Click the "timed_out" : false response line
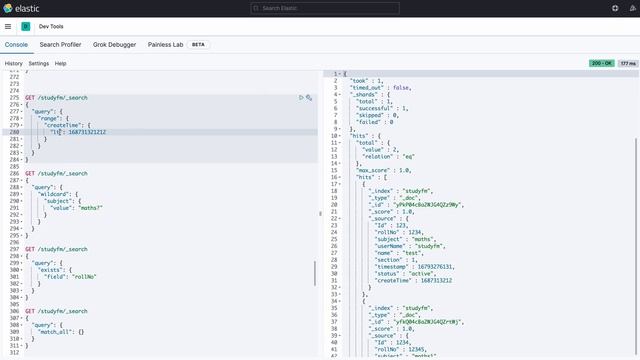 [x=380, y=88]
